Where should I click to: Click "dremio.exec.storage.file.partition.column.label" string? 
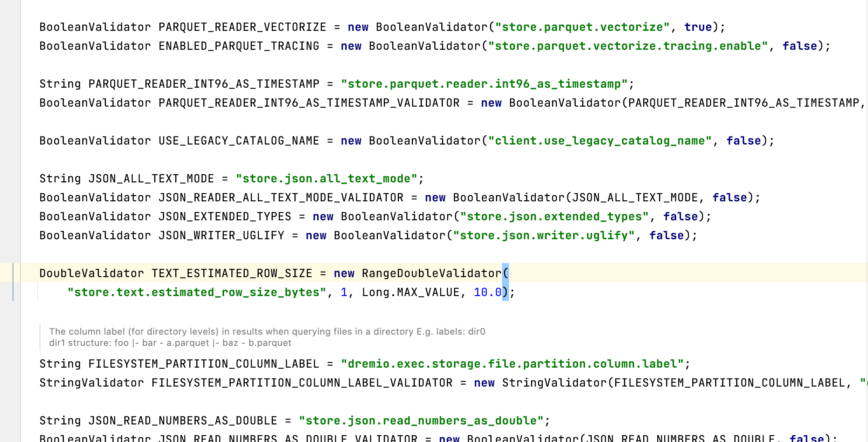point(512,364)
